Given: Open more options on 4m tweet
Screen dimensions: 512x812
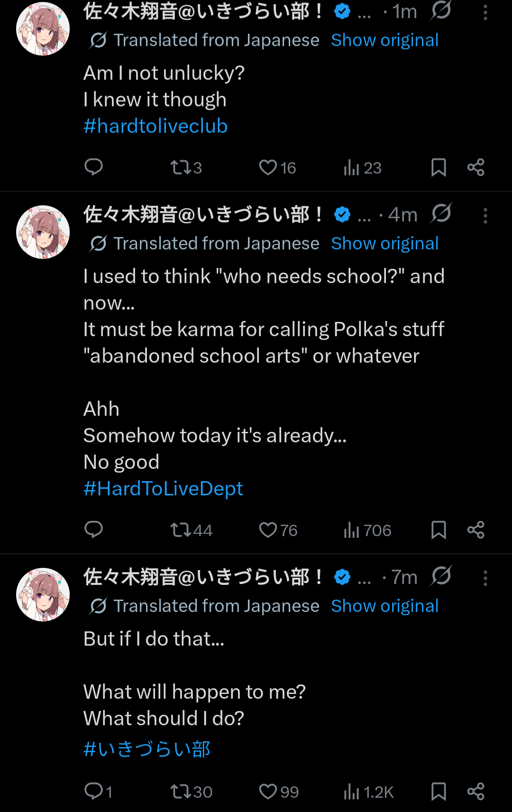Looking at the screenshot, I should [x=485, y=216].
